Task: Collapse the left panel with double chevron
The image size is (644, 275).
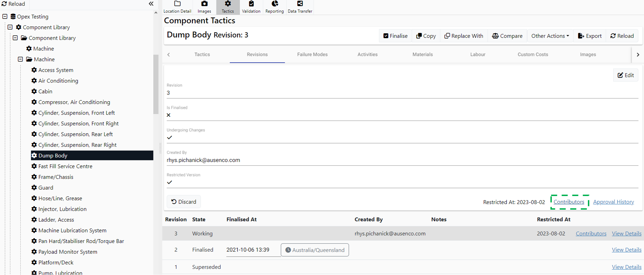Action: 151,4
